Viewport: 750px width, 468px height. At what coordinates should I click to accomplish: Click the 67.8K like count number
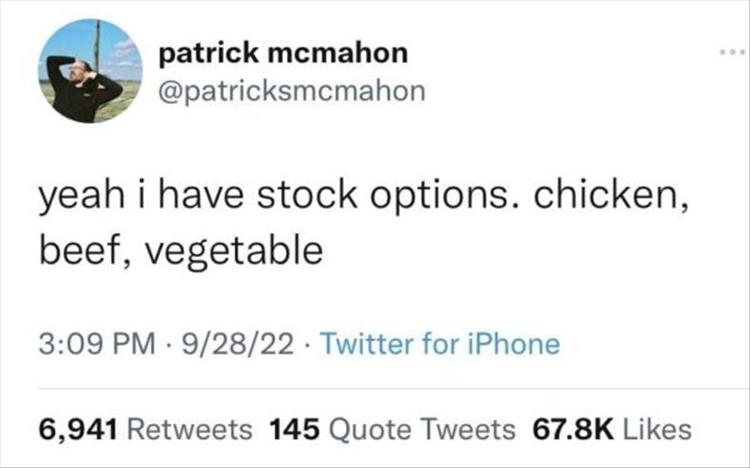coord(568,428)
